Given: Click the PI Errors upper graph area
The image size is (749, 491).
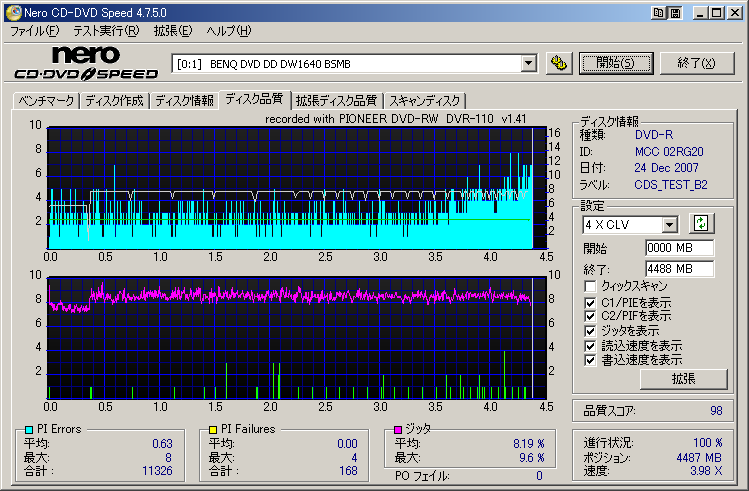Looking at the screenshot, I should click(297, 188).
